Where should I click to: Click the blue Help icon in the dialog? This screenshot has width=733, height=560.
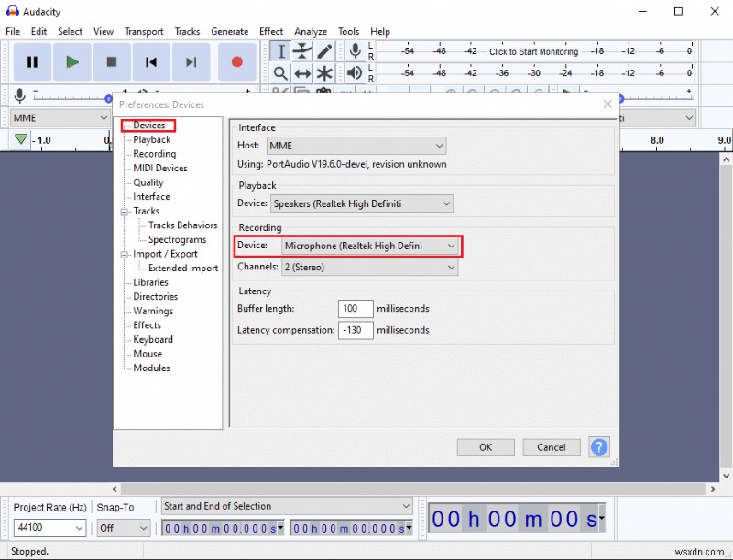(x=599, y=447)
